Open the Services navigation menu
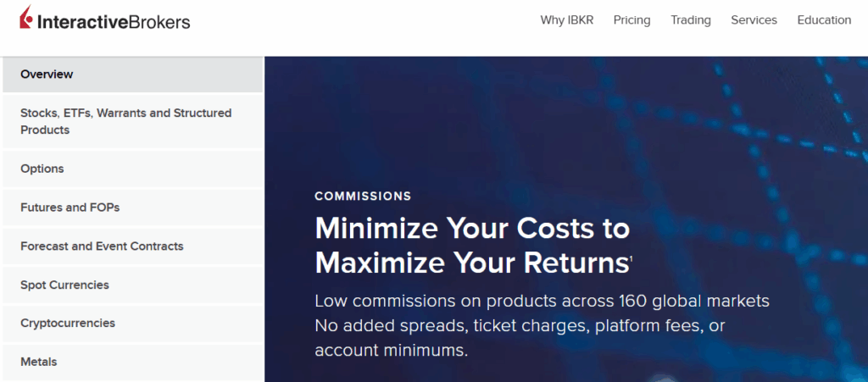This screenshot has width=868, height=382. click(754, 20)
